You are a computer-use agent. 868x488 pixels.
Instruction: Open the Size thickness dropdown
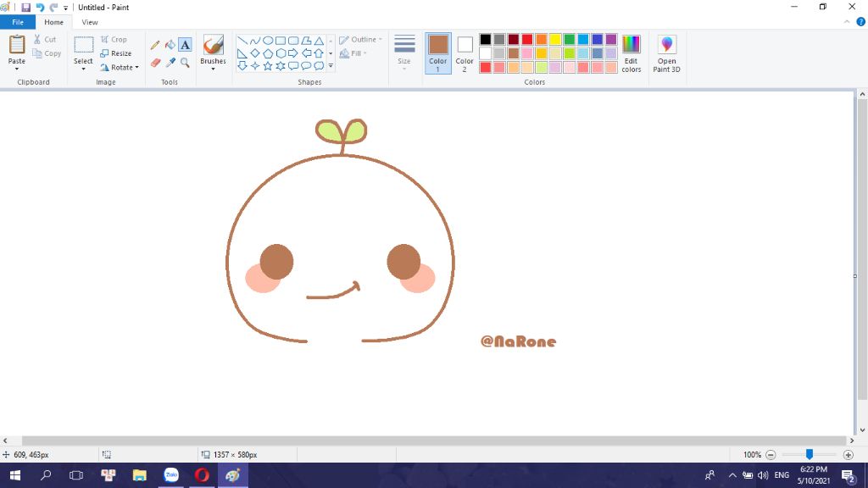tap(404, 52)
